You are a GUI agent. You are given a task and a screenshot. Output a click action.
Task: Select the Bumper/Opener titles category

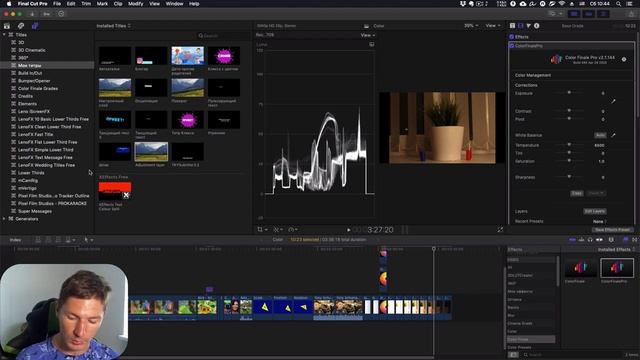[34, 80]
